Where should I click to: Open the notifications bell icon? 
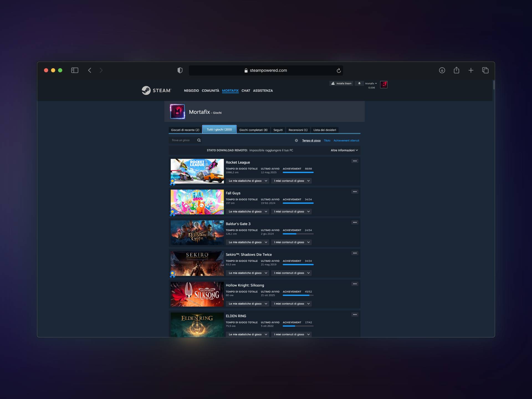[x=359, y=83]
